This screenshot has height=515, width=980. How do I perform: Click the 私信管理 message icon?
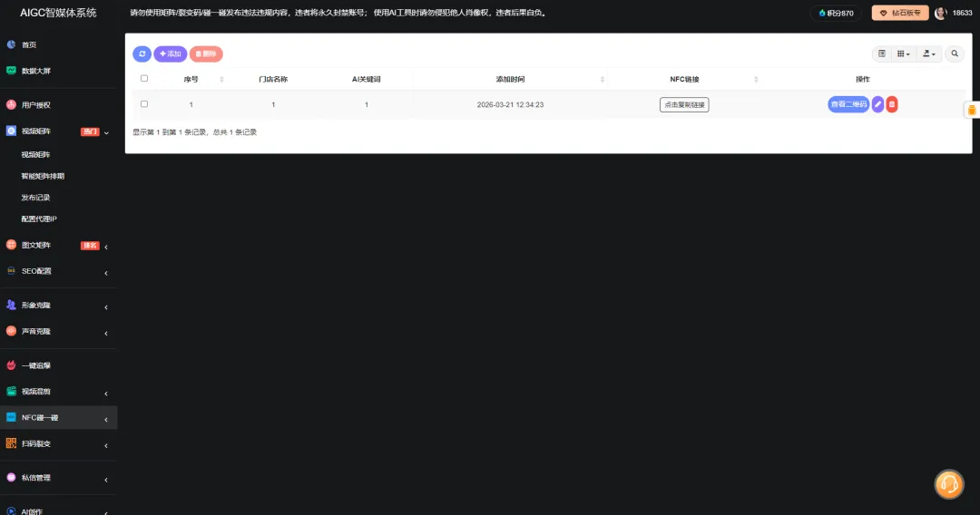pyautogui.click(x=11, y=477)
